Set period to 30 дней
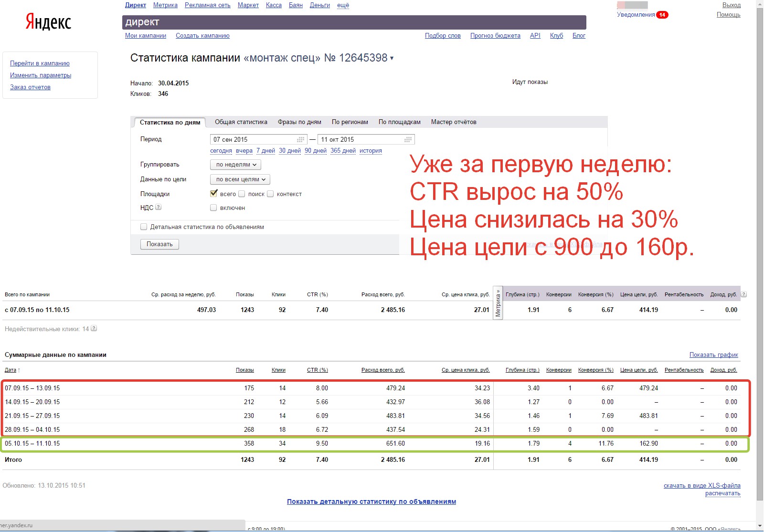 [290, 151]
